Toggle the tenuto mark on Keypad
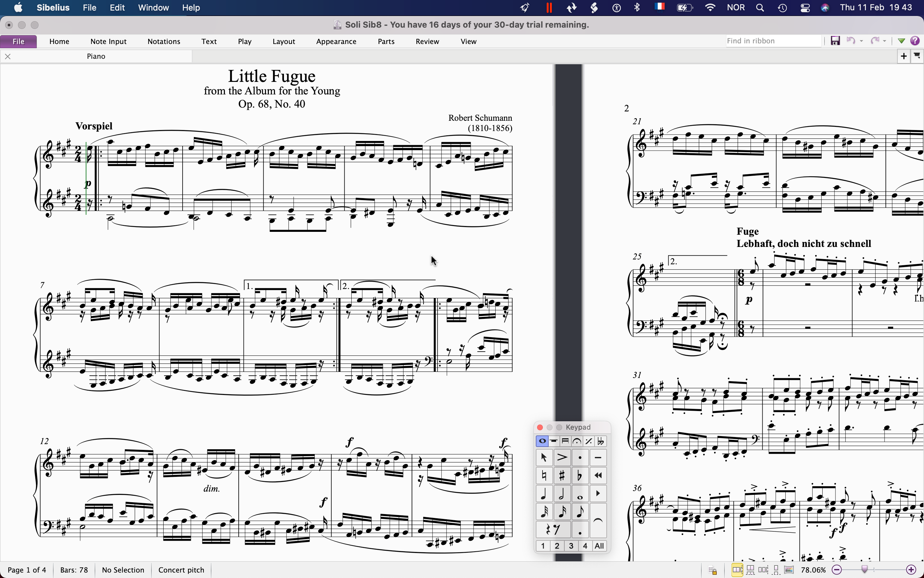This screenshot has width=924, height=578. point(598,457)
